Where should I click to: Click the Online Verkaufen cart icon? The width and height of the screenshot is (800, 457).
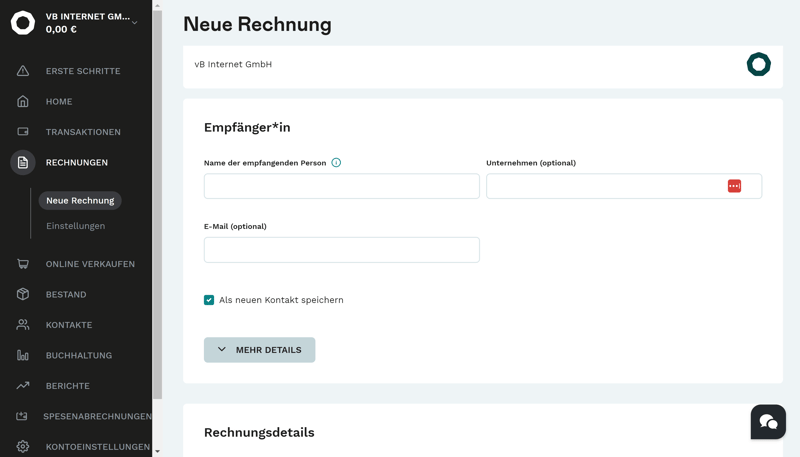pos(23,264)
